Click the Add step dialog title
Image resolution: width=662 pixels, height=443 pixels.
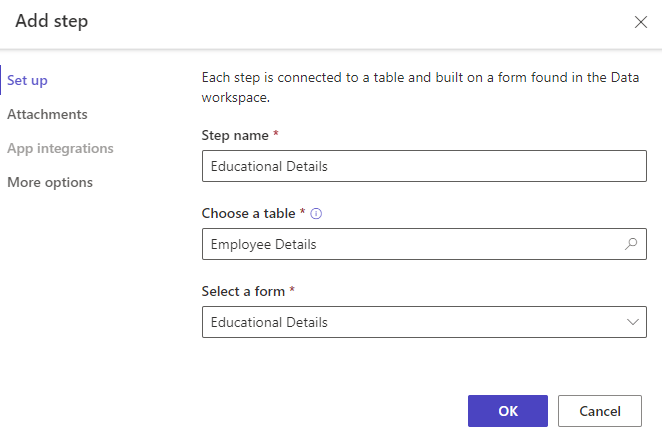coord(52,21)
